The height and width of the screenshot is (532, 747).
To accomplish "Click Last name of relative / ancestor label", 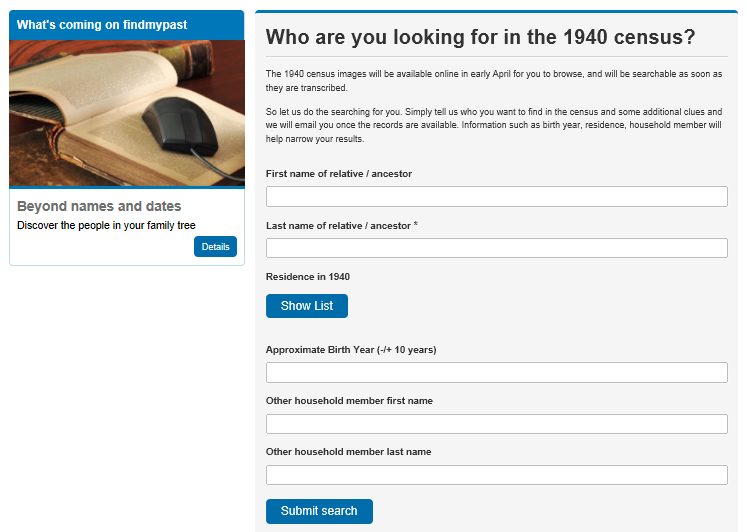I will 342,226.
